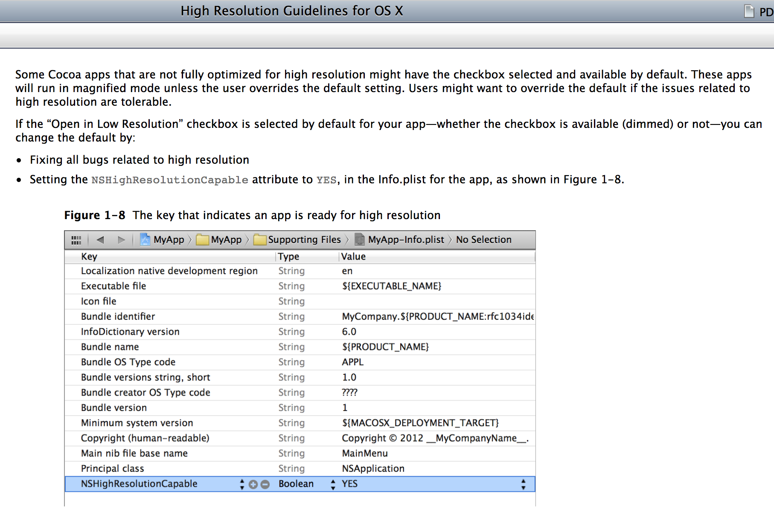Click the page title High Resolution Guidelines
The height and width of the screenshot is (532, 774).
[x=292, y=11]
